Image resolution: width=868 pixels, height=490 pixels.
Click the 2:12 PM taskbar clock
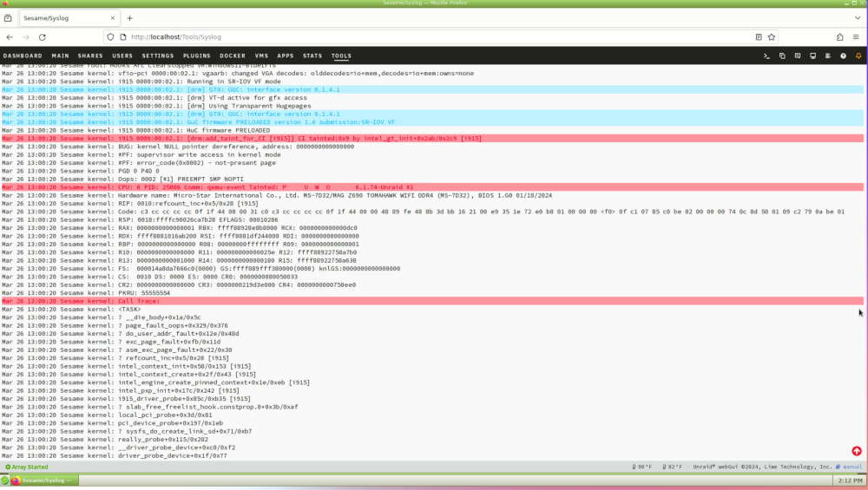[850, 480]
